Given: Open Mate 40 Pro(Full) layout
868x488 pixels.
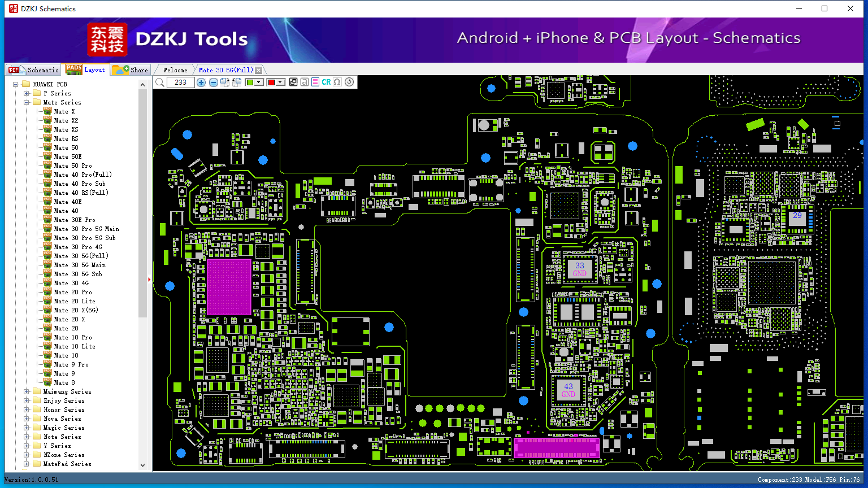Looking at the screenshot, I should (83, 175).
